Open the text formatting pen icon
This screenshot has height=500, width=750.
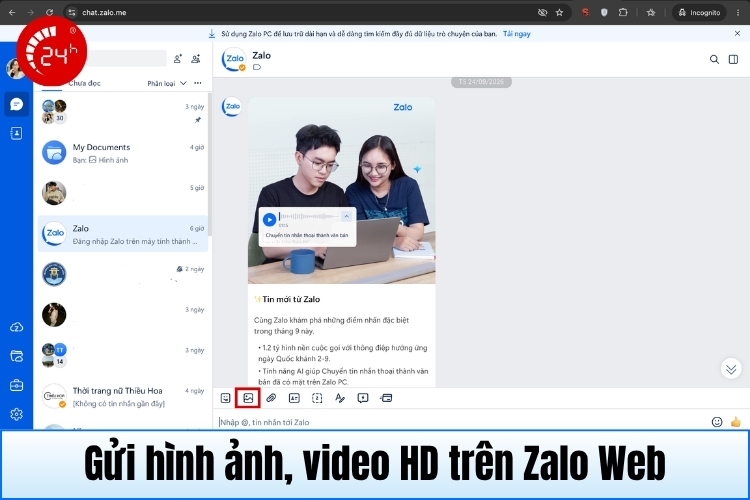click(340, 398)
